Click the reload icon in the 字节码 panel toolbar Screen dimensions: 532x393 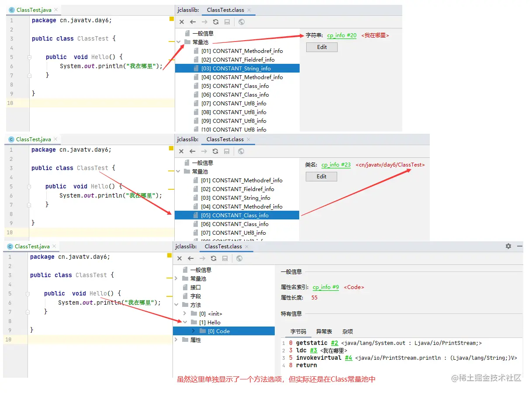point(214,258)
